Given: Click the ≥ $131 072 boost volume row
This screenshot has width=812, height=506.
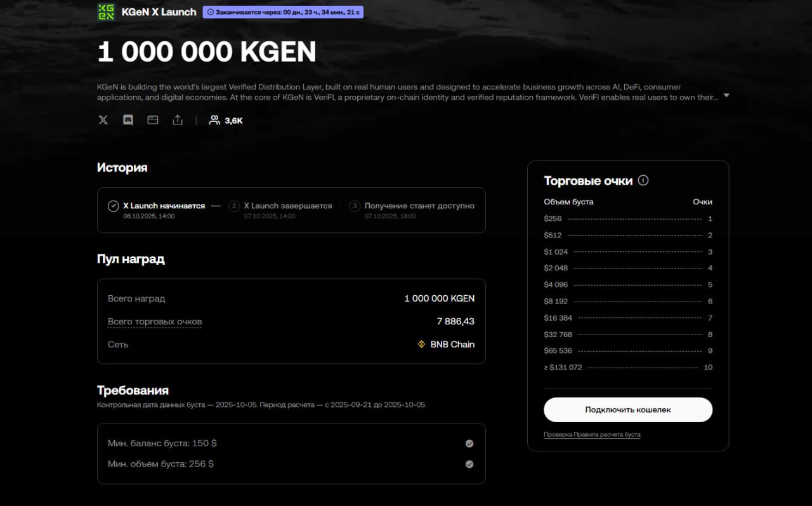Looking at the screenshot, I should pyautogui.click(x=627, y=368).
